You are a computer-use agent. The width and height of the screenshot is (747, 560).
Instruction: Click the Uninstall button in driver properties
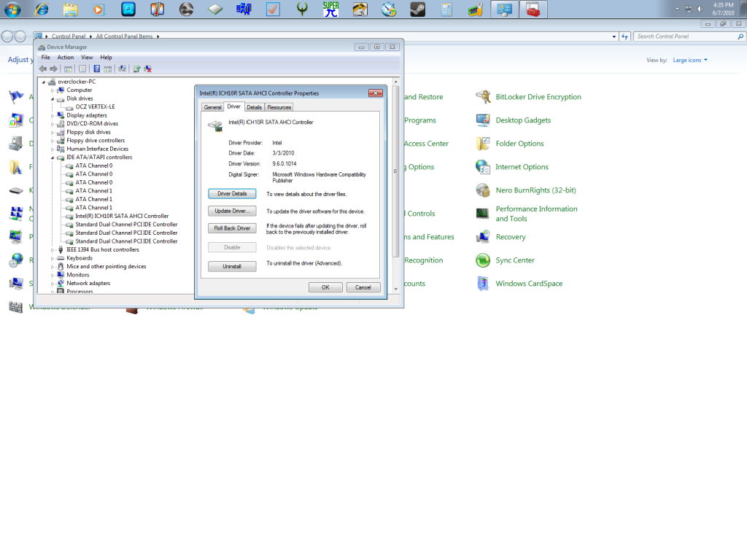232,266
